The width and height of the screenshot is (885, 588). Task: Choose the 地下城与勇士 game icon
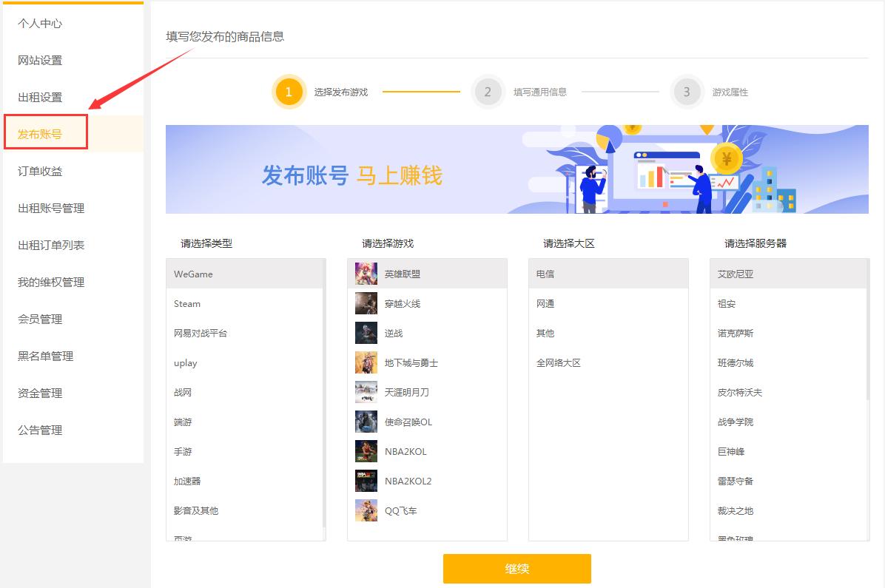(366, 362)
